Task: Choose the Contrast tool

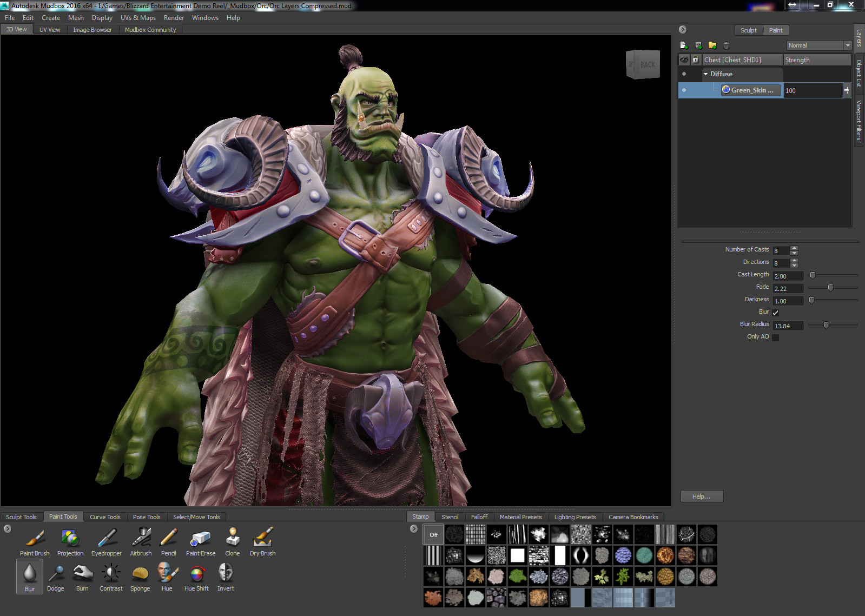Action: 111,577
